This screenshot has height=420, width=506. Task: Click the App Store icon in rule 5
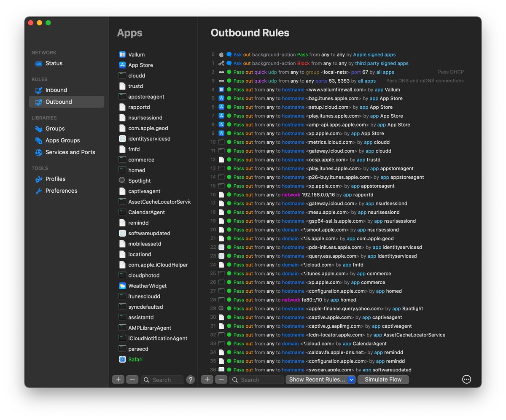[221, 98]
